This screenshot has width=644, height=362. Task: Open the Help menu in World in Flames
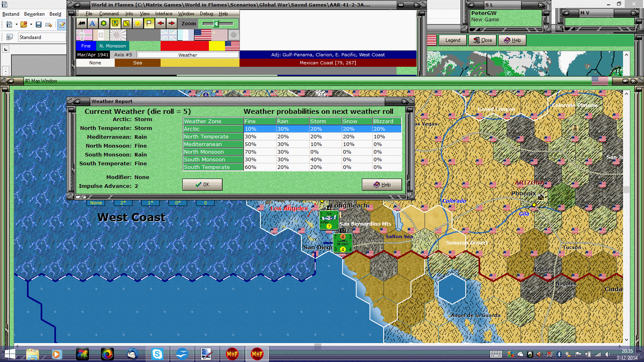(x=223, y=14)
